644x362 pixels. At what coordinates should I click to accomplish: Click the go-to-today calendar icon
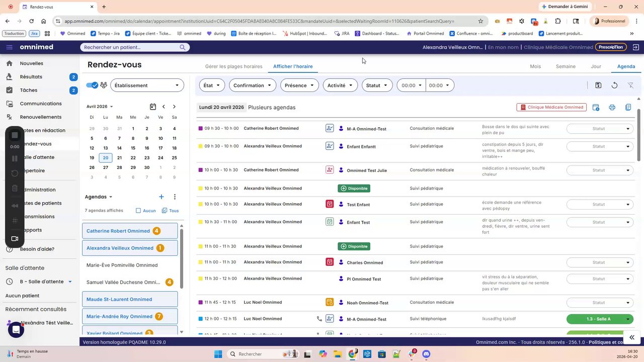coord(153,107)
